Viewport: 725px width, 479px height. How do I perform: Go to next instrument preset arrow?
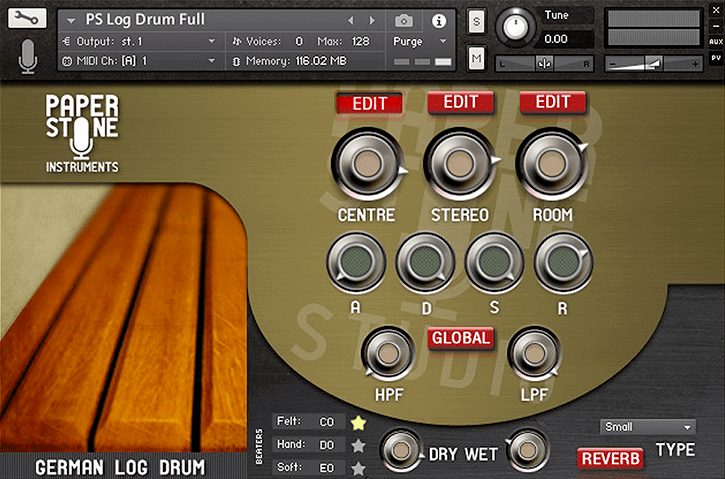pyautogui.click(x=372, y=20)
